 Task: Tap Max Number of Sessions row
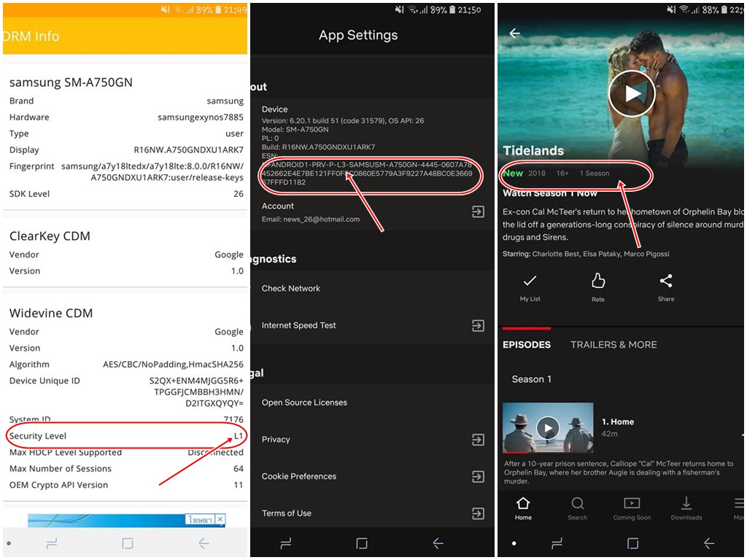click(126, 469)
